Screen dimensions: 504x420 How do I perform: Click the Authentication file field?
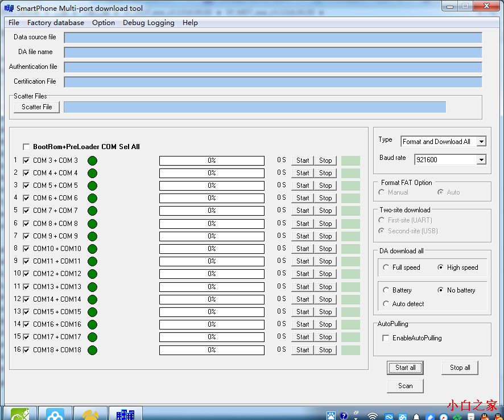(273, 67)
